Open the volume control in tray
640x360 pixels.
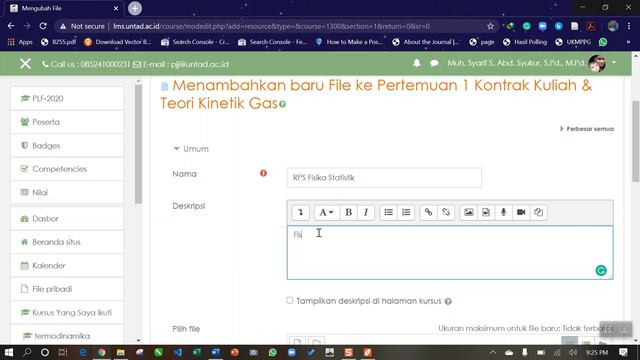tap(573, 352)
